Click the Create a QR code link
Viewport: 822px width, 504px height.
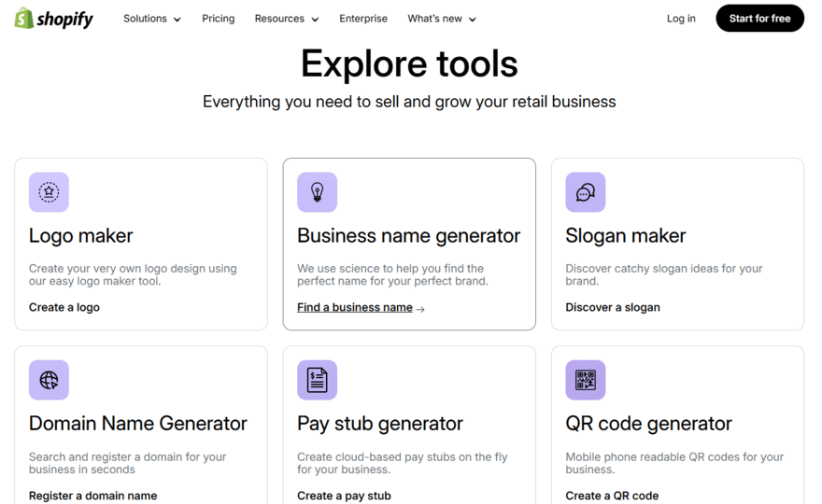tap(612, 496)
